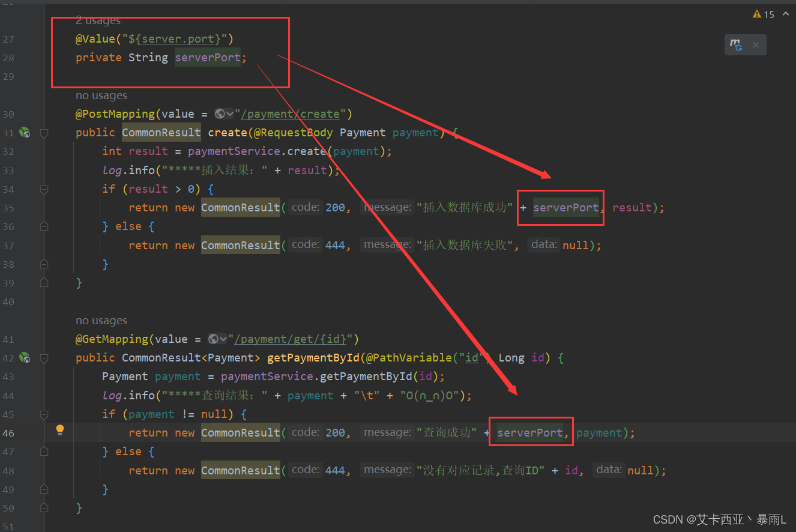
Task: Click line number 35 in the gutter
Action: pos(8,208)
